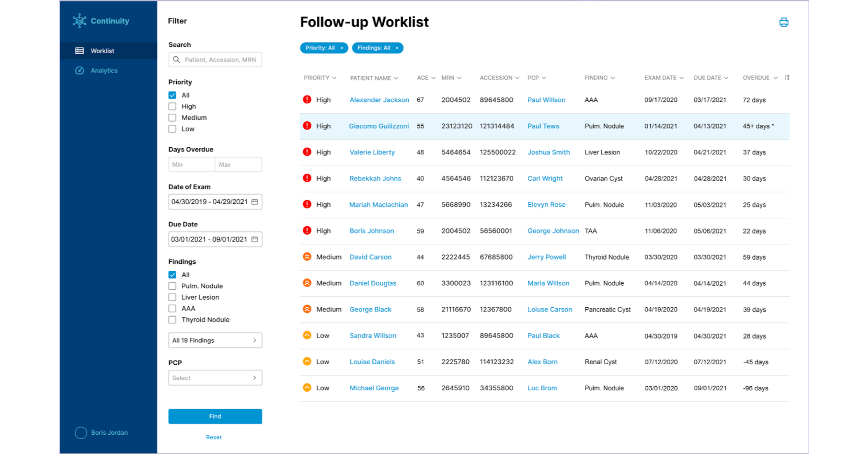Open the Due Date calendar icon
Viewport: 868px width, 454px height.
pyautogui.click(x=255, y=239)
